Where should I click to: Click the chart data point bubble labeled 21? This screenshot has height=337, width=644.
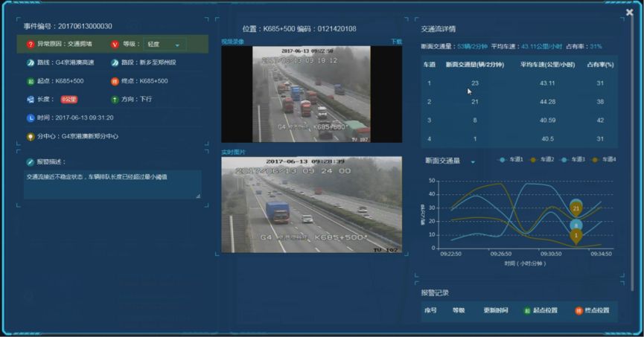tap(576, 208)
